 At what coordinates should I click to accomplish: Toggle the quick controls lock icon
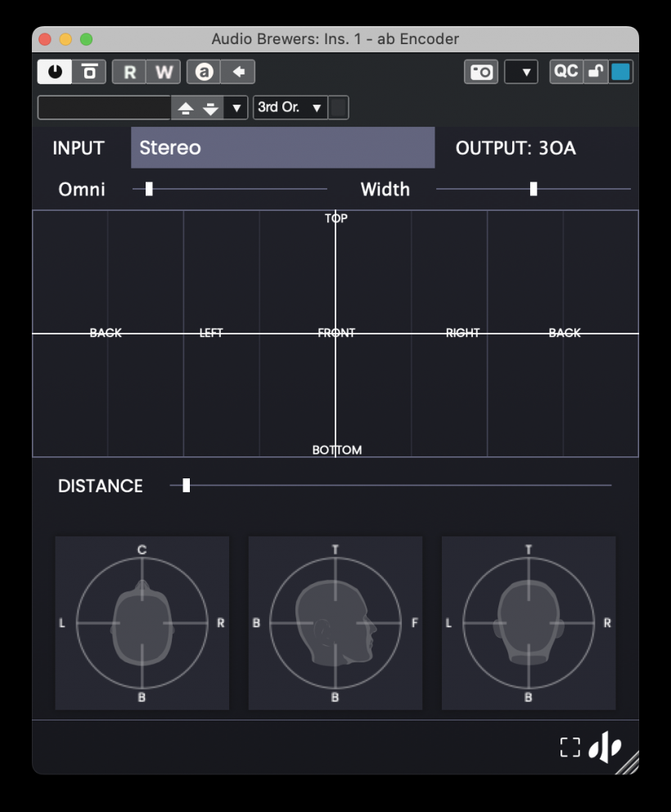[596, 72]
